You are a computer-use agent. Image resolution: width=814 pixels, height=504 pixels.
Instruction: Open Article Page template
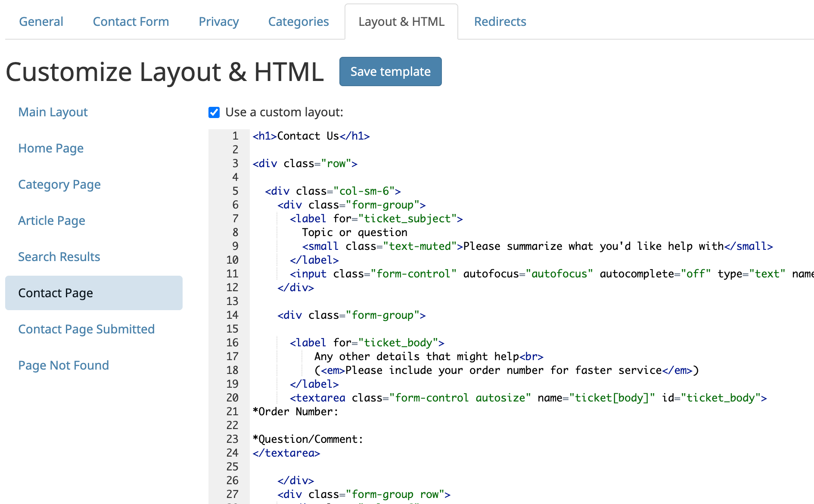point(52,221)
